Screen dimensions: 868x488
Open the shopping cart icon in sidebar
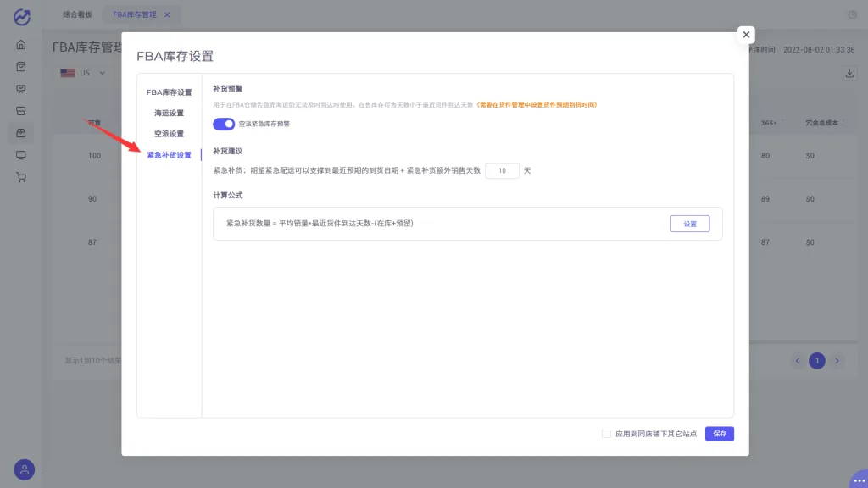[21, 177]
